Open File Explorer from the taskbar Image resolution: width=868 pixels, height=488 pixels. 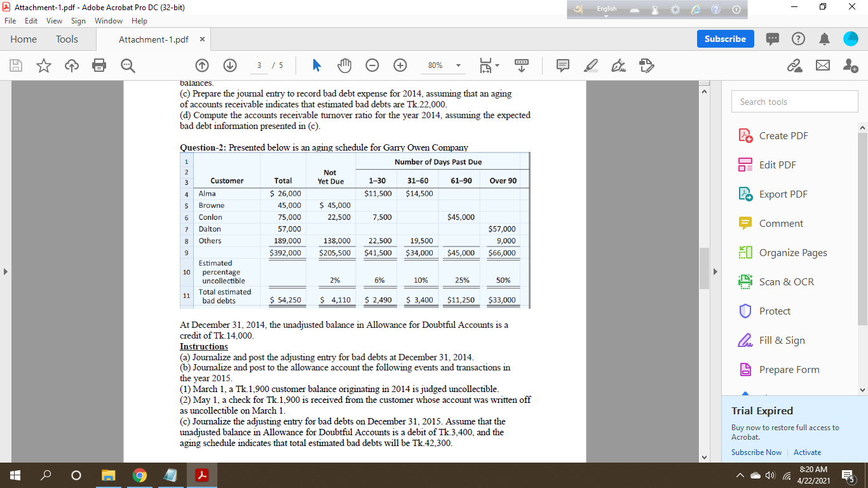109,475
